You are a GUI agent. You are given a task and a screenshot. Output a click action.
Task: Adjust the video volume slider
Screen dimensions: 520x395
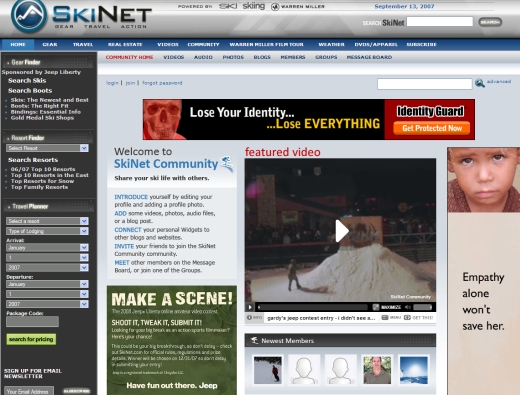point(423,307)
